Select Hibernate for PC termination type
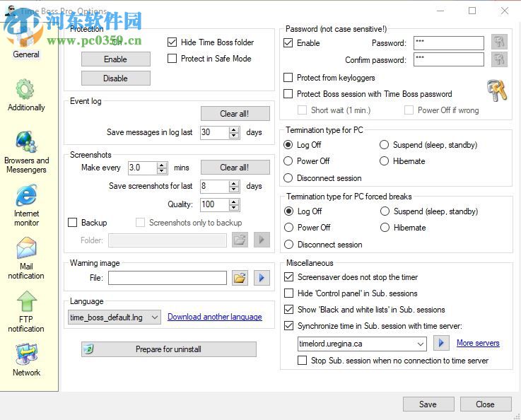 pyautogui.click(x=384, y=161)
